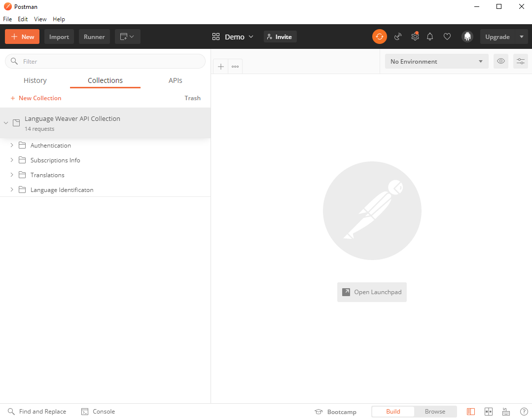
Task: Switch to Browse mode
Action: coord(435,412)
